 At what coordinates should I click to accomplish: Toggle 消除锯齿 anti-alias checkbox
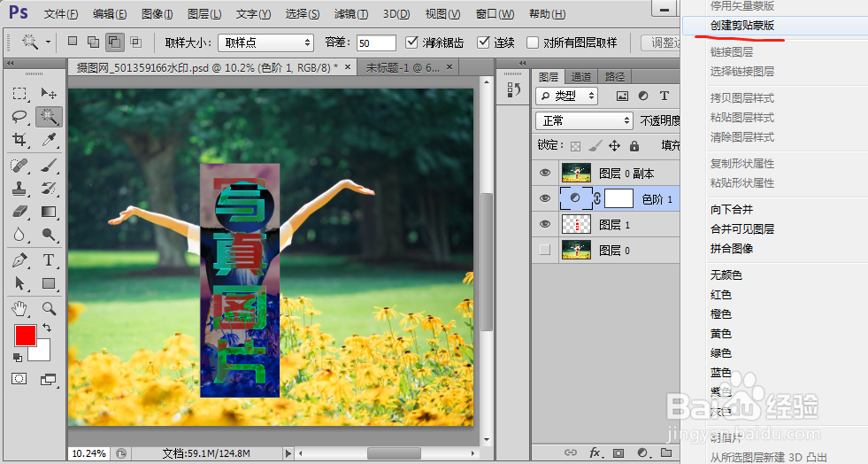click(x=411, y=43)
